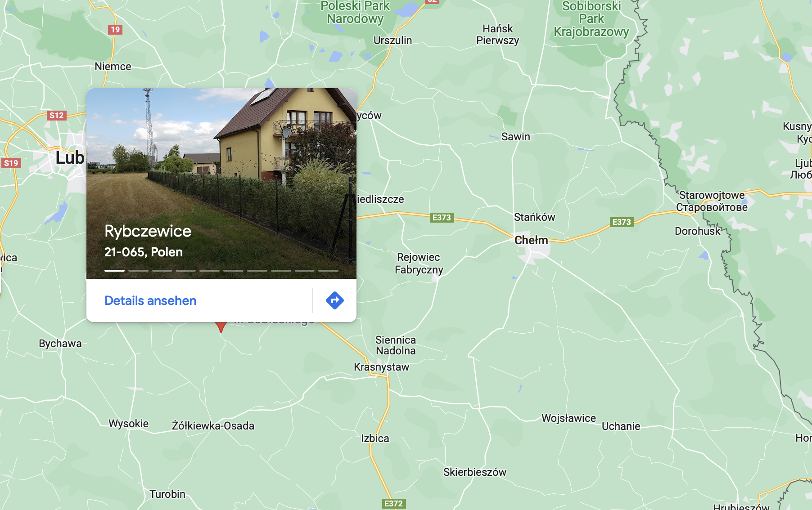Select the E373 road badge near Chełm
Viewport: 812px width, 510px height.
tap(442, 218)
